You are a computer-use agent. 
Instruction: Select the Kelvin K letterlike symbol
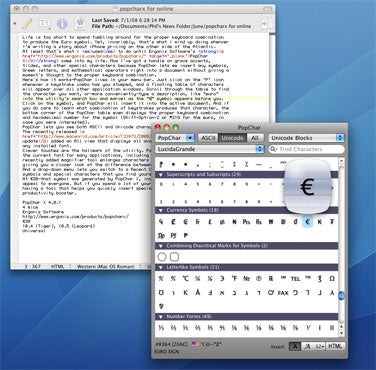[185, 293]
